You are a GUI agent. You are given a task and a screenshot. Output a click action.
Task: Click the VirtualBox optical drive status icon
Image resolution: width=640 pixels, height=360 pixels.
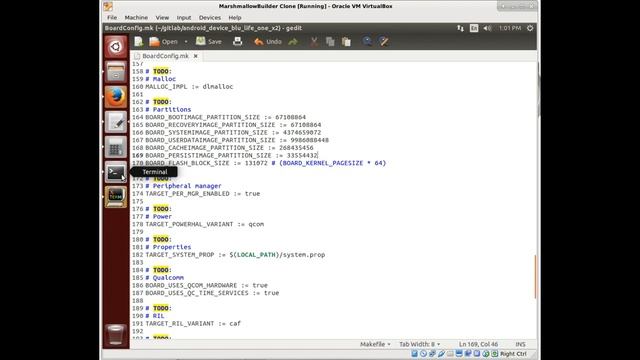pos(423,354)
